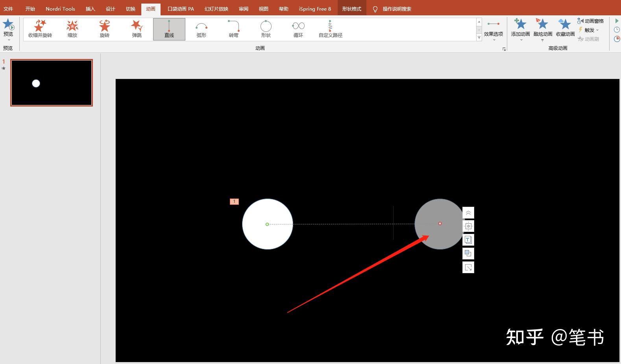The width and height of the screenshot is (621, 364).
Task: Click the red motion path end point
Action: tap(440, 224)
